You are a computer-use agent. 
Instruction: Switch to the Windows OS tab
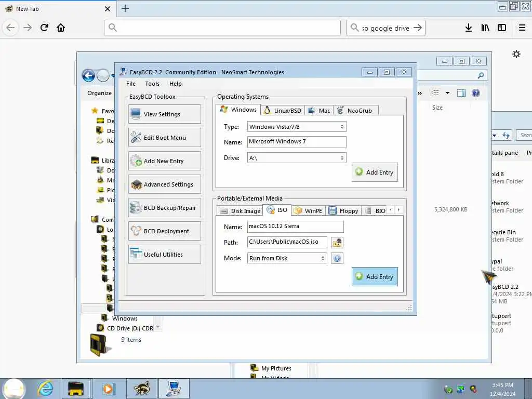tap(238, 110)
